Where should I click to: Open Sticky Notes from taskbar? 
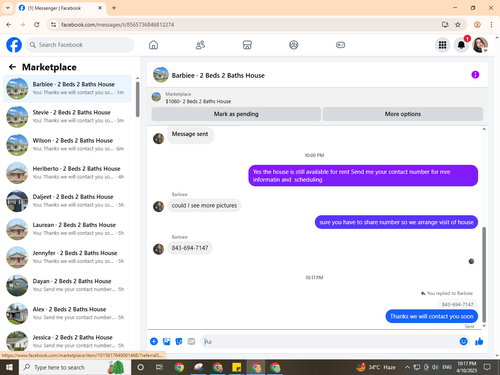tap(236, 367)
